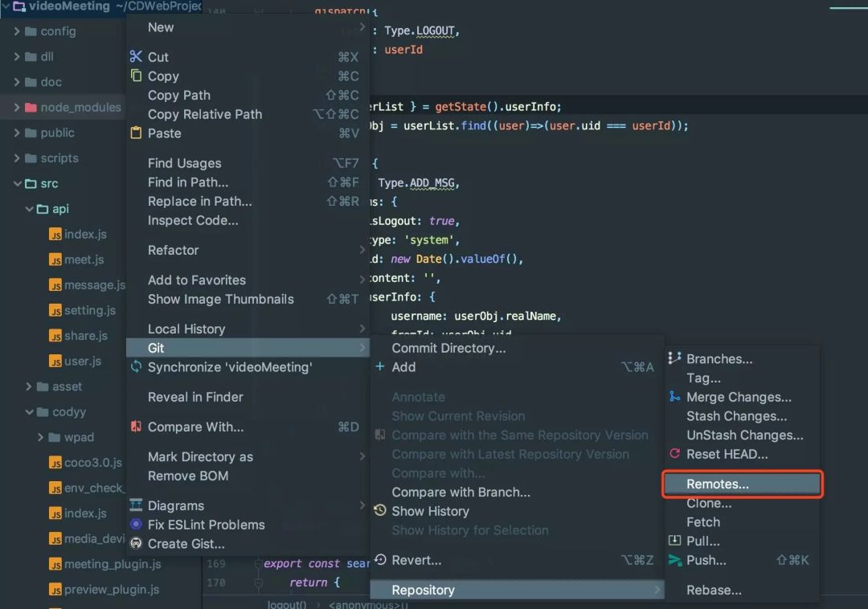Choose Tag... menu item
This screenshot has height=609, width=868.
(x=743, y=378)
